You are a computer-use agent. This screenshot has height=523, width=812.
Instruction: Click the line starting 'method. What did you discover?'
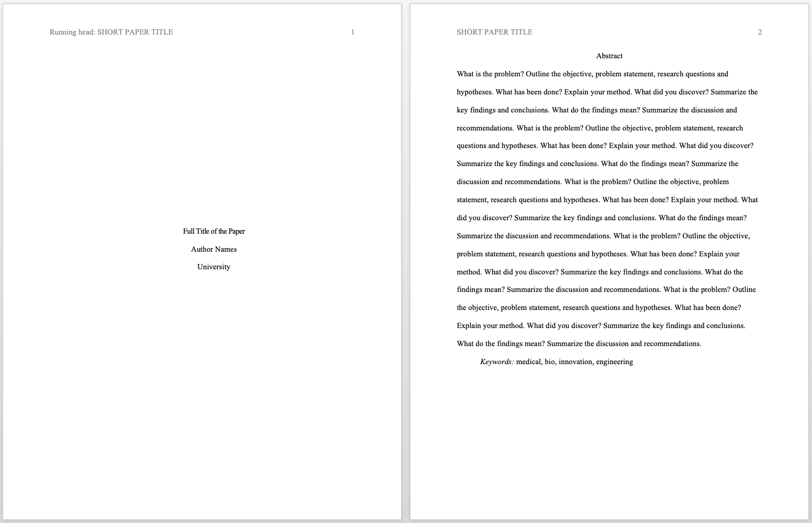(x=600, y=272)
